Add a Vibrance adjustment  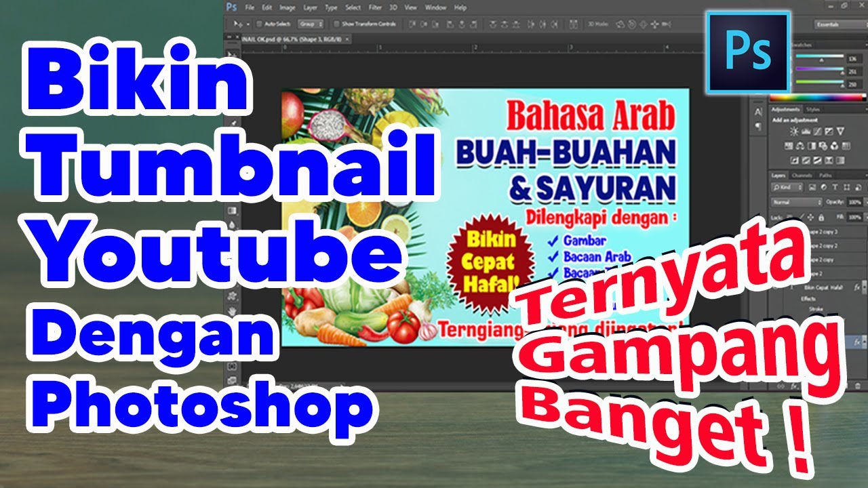coord(840,131)
